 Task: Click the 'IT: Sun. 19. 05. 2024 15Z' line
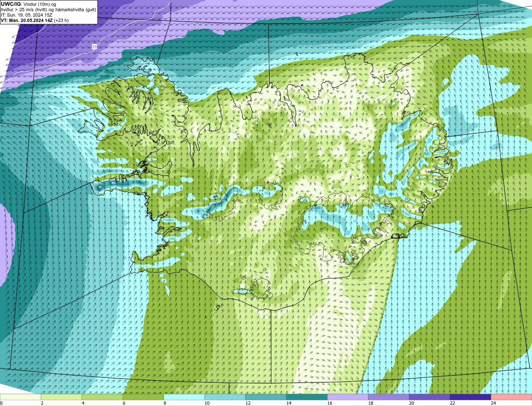click(27, 15)
